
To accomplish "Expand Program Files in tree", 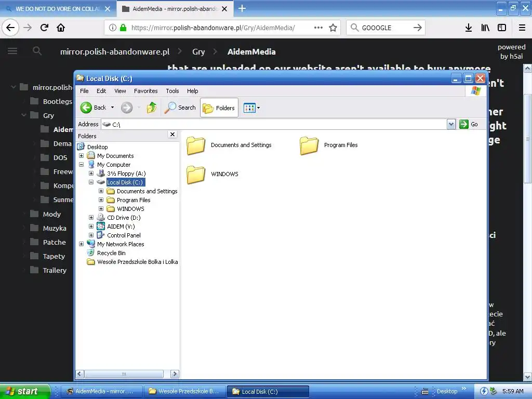I will point(101,200).
